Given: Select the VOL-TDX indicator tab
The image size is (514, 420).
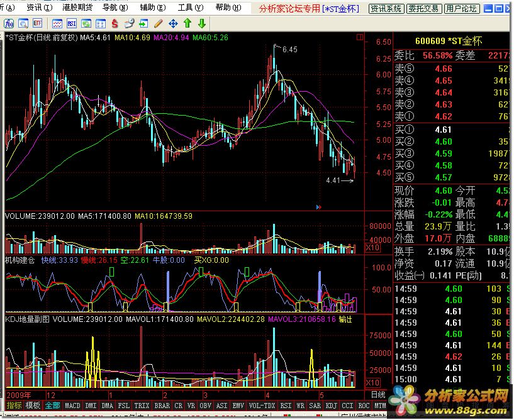Looking at the screenshot, I should click(262, 406).
